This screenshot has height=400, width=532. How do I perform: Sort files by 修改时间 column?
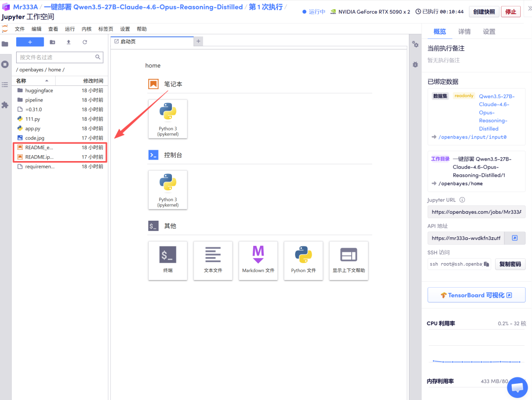pyautogui.click(x=81, y=81)
